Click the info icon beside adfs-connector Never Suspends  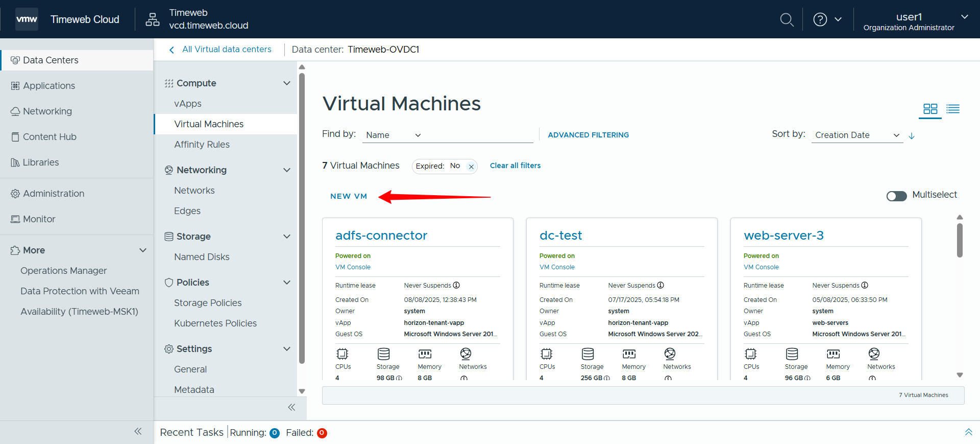click(456, 285)
